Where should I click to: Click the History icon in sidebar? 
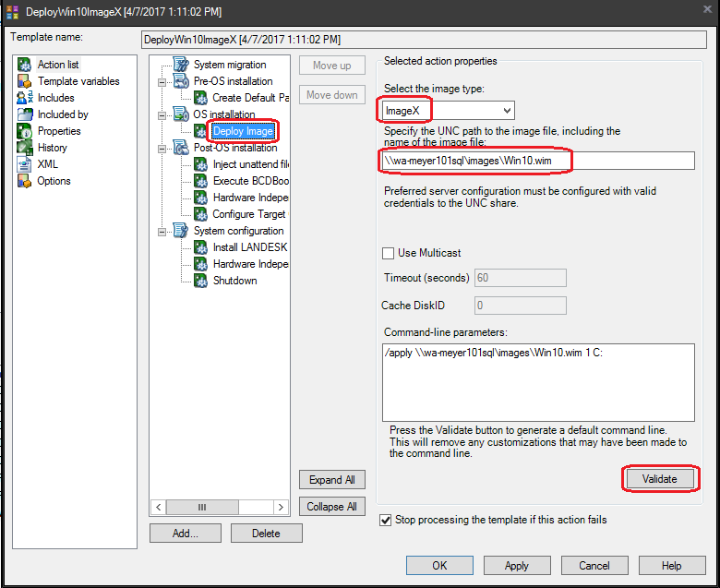coord(24,148)
